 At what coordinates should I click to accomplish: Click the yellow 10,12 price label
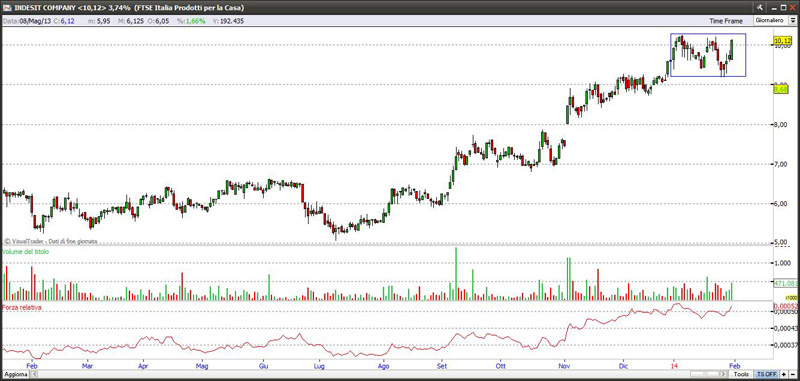[x=782, y=40]
